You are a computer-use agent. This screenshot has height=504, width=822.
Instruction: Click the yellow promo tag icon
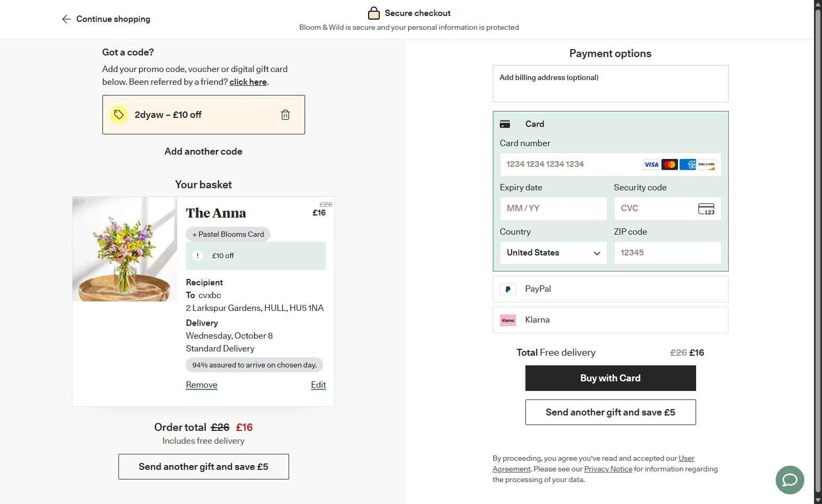click(119, 115)
